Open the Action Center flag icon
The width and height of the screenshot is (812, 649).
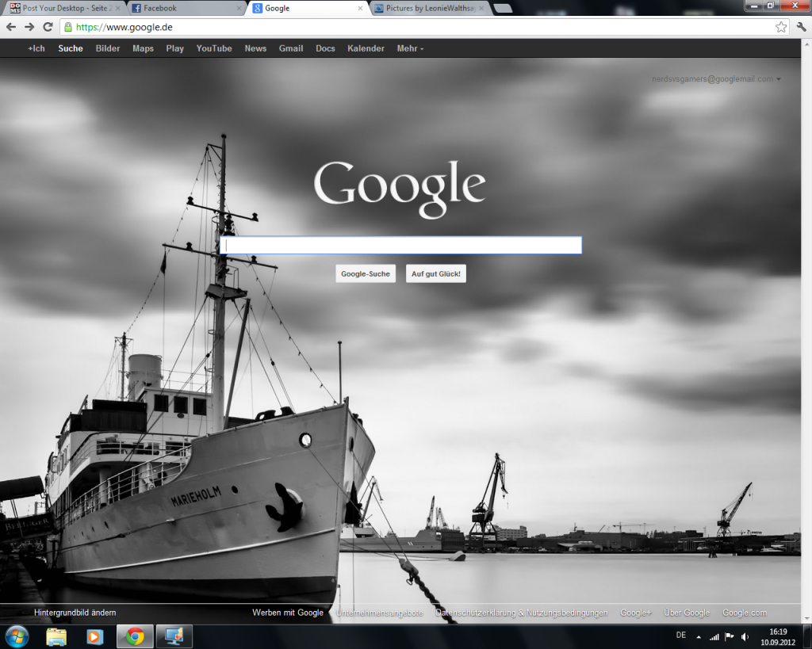tap(730, 636)
